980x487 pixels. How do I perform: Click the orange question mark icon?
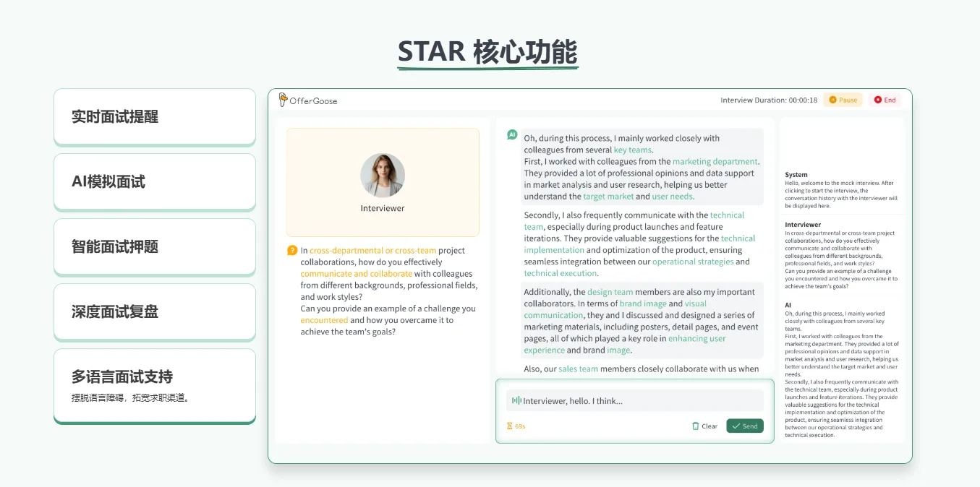[x=292, y=251]
